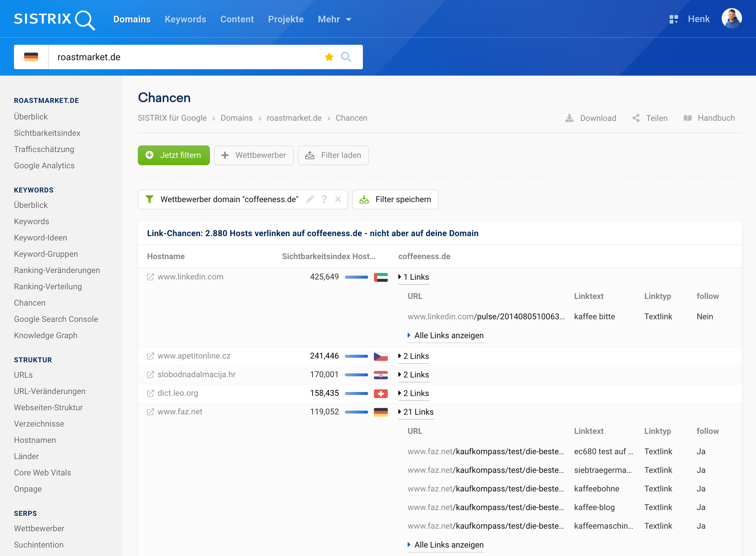Click the green Jetzt filtern button
Screen dimensions: 756x556
tap(174, 155)
